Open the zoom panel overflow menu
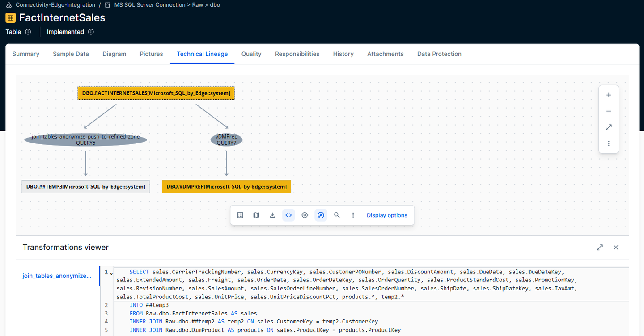The width and height of the screenshot is (644, 336). click(609, 143)
